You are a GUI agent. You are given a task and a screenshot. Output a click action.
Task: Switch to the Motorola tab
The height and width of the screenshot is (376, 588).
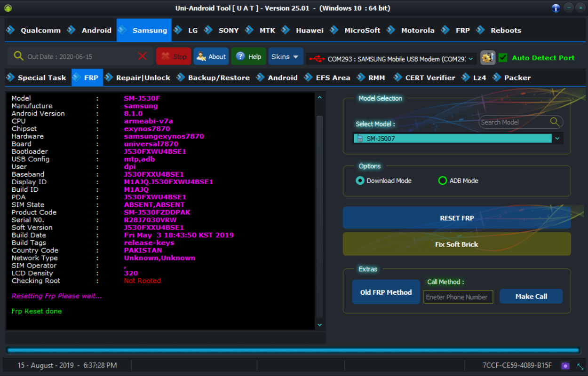pos(411,30)
